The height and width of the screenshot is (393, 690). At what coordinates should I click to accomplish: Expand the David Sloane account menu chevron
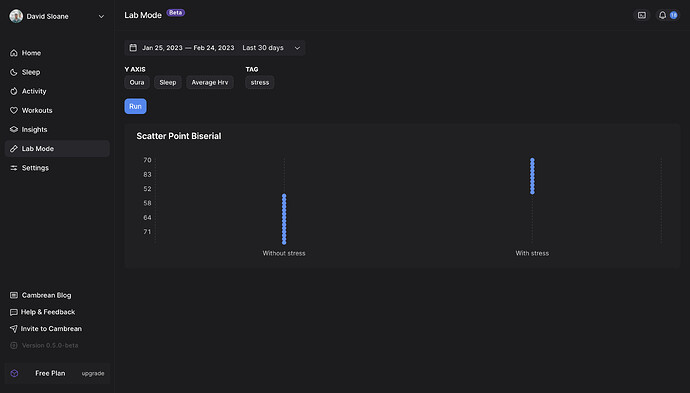(x=101, y=17)
